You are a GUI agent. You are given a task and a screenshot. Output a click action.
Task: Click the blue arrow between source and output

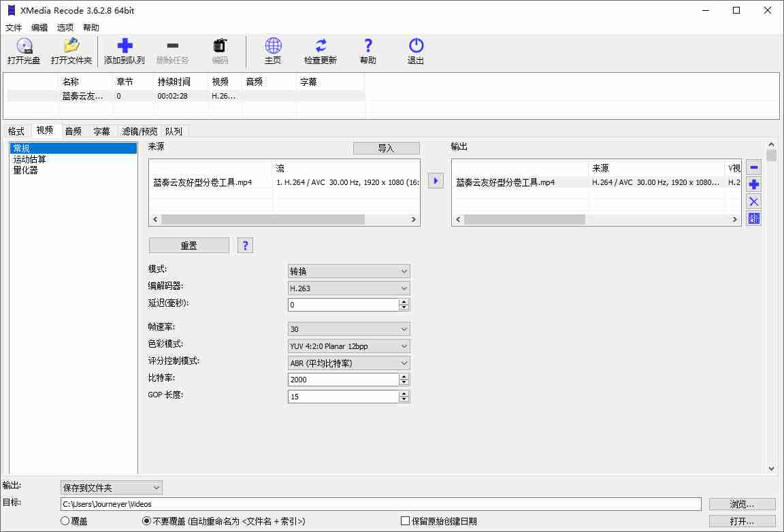pyautogui.click(x=436, y=181)
